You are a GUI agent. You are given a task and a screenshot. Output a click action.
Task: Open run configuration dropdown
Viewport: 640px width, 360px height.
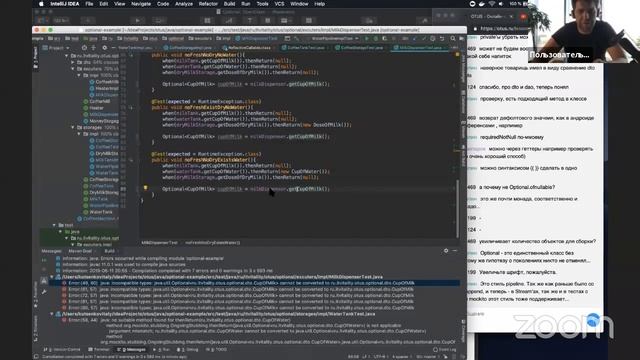click(x=335, y=38)
